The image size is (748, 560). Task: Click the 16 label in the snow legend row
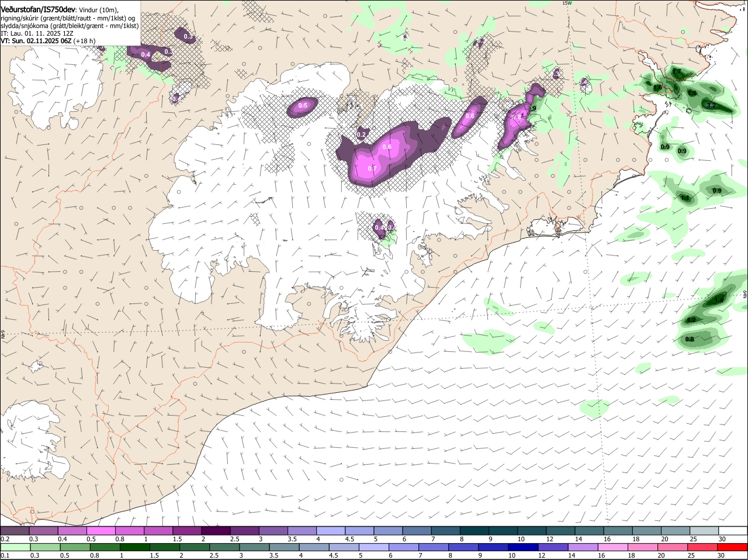click(x=607, y=539)
